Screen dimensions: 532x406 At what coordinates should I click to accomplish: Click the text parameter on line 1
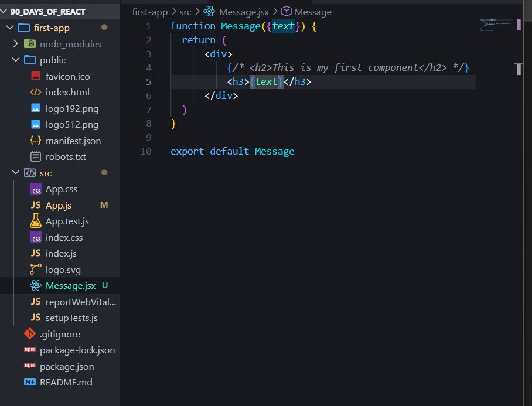pyautogui.click(x=283, y=26)
